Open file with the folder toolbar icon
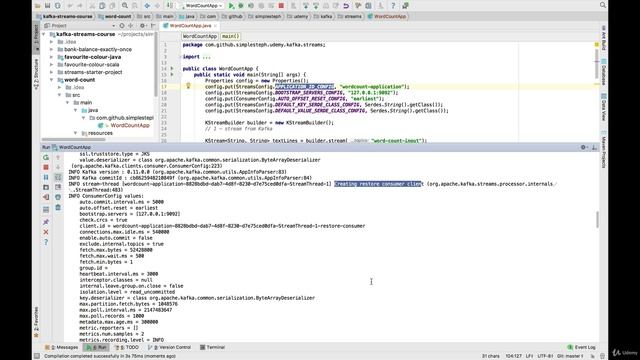640x360 pixels. (38, 6)
